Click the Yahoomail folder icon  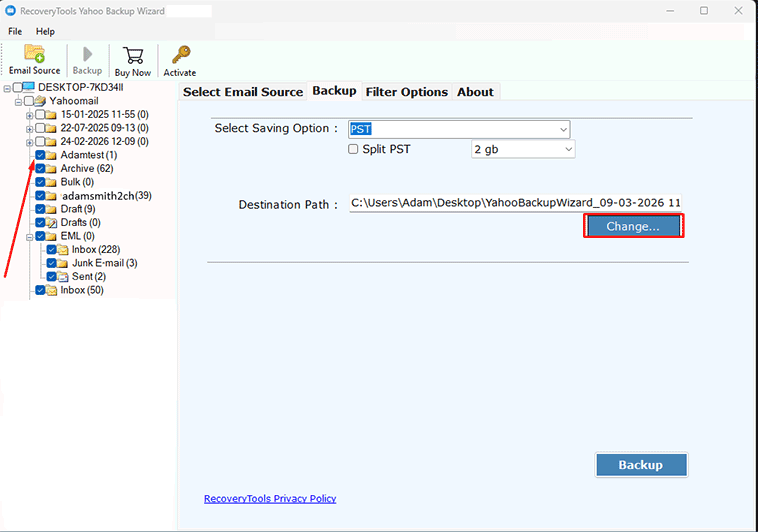40,101
